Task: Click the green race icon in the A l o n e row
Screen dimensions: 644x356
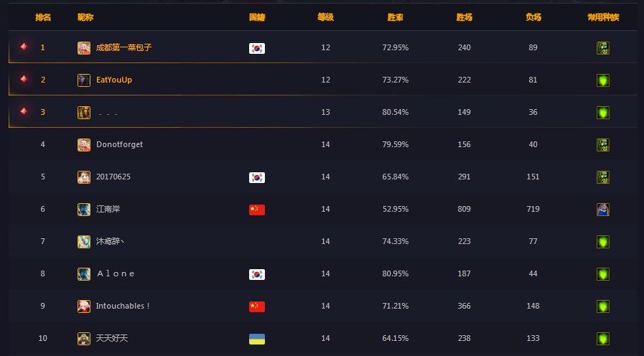Action: [602, 274]
